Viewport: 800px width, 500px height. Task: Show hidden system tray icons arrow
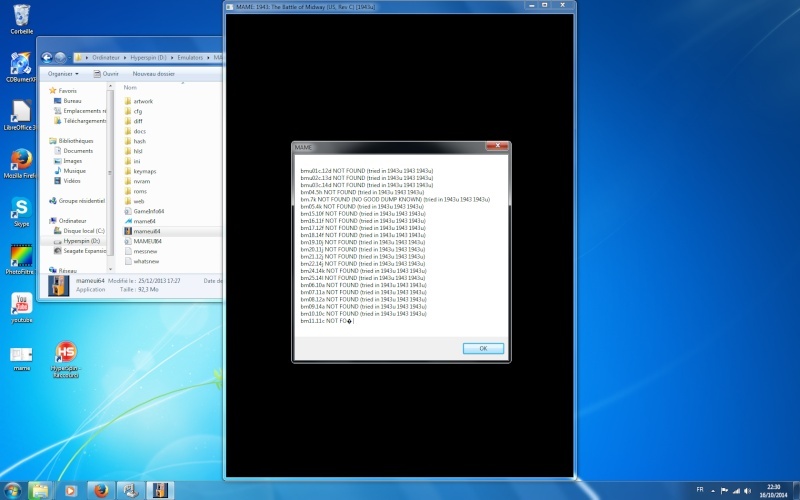[x=713, y=491]
